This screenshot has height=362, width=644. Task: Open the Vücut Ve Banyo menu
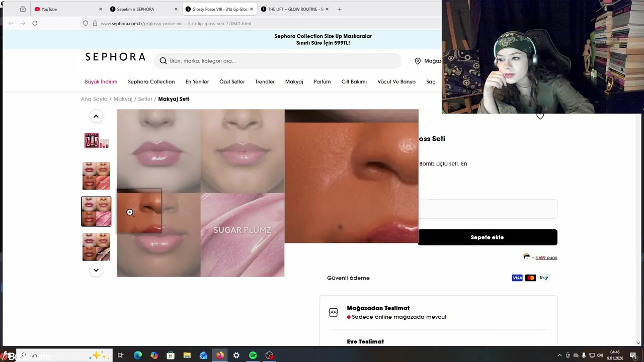tap(396, 81)
